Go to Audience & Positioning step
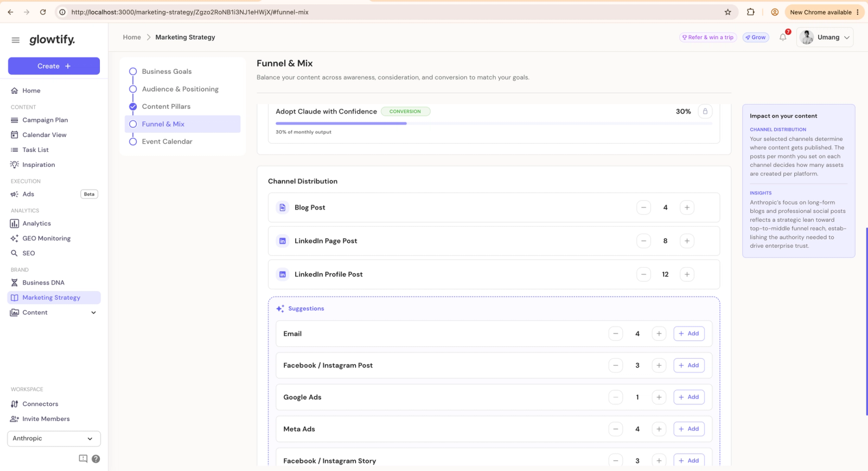 coord(180,89)
